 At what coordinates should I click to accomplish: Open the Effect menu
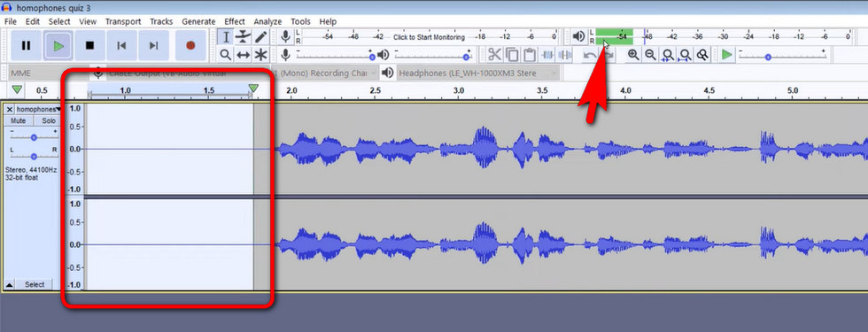click(234, 21)
